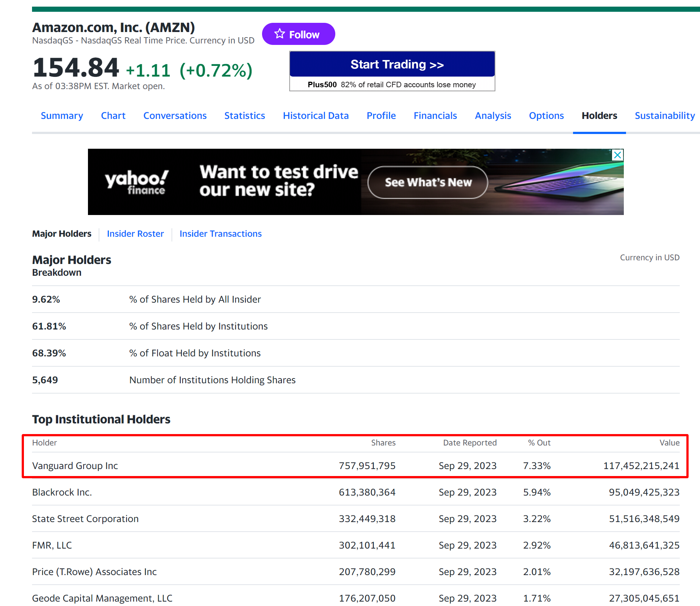Open the Conversations tab

(x=175, y=116)
